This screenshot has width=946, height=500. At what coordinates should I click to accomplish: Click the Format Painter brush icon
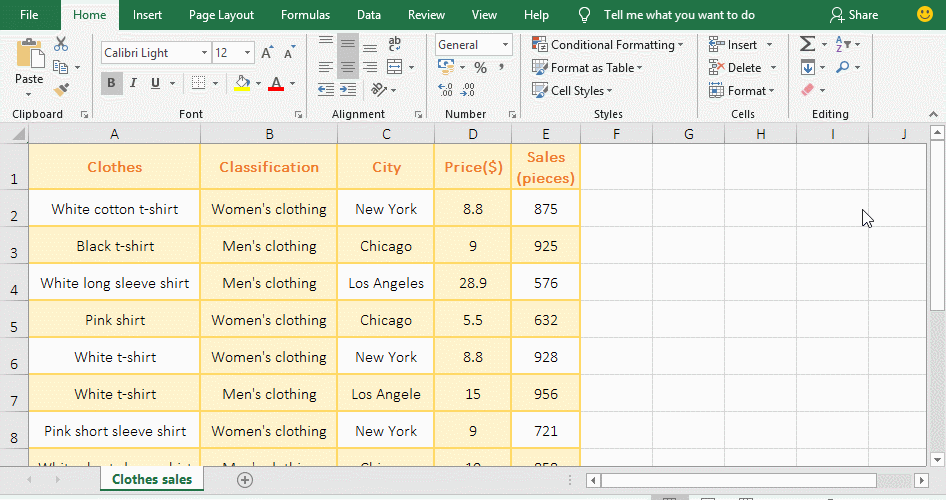tap(61, 90)
